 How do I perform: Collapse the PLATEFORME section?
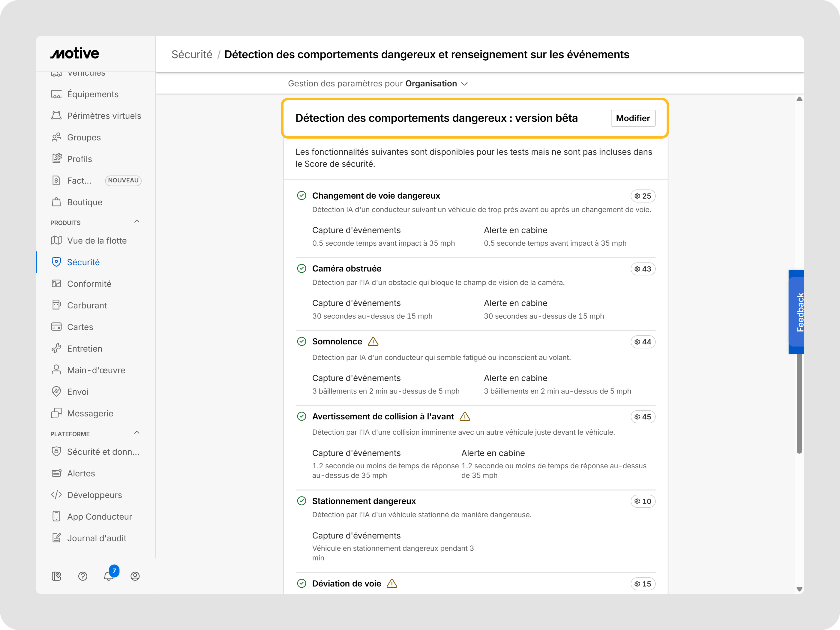(x=137, y=433)
